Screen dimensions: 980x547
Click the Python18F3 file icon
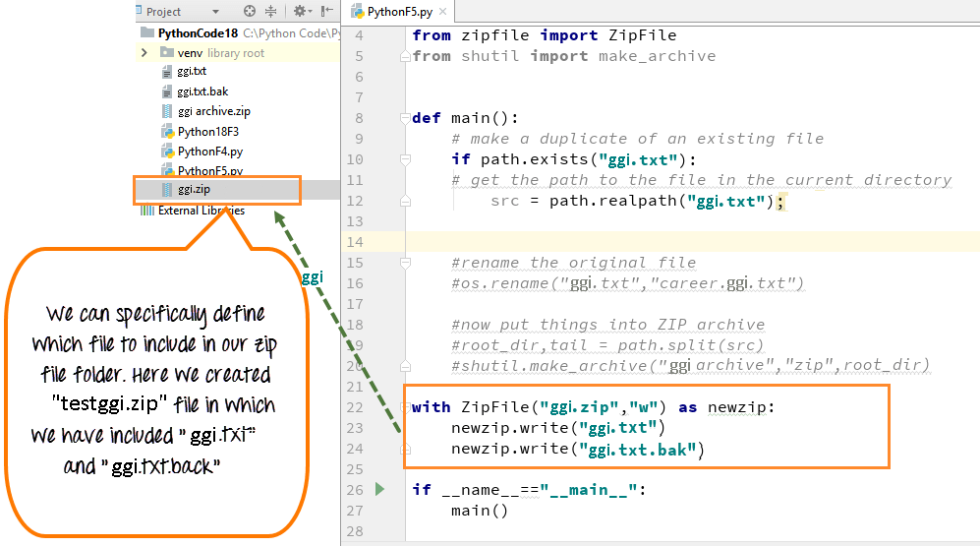169,132
